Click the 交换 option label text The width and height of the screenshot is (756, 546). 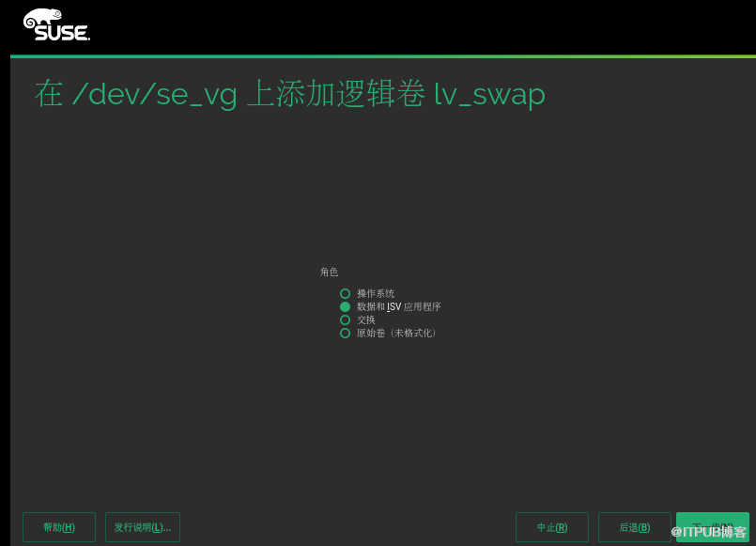point(366,320)
